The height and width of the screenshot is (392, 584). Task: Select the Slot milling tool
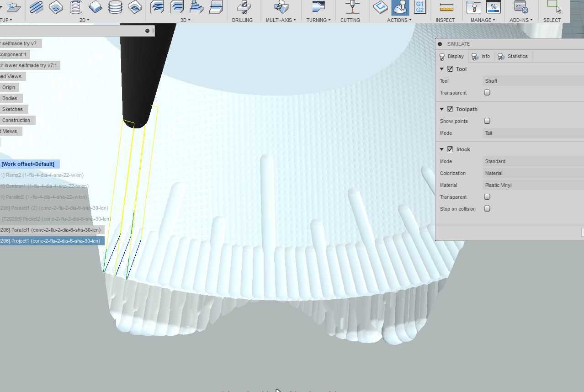tap(135, 7)
